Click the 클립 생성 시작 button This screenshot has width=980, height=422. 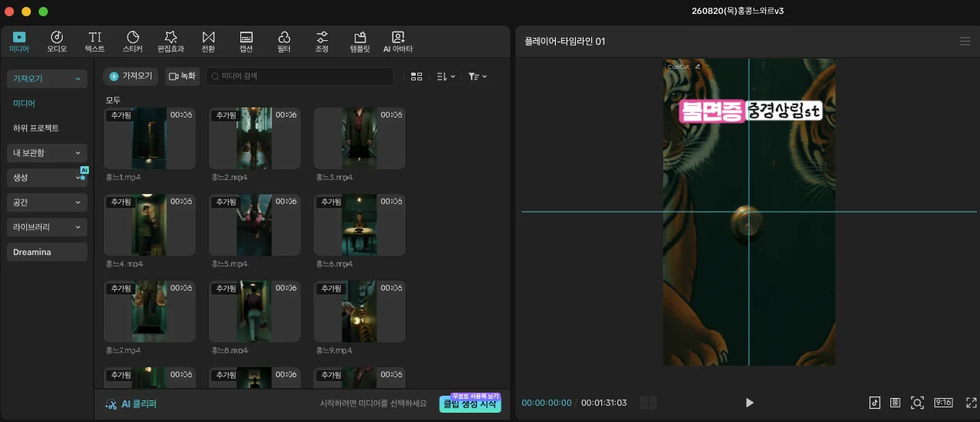(470, 403)
